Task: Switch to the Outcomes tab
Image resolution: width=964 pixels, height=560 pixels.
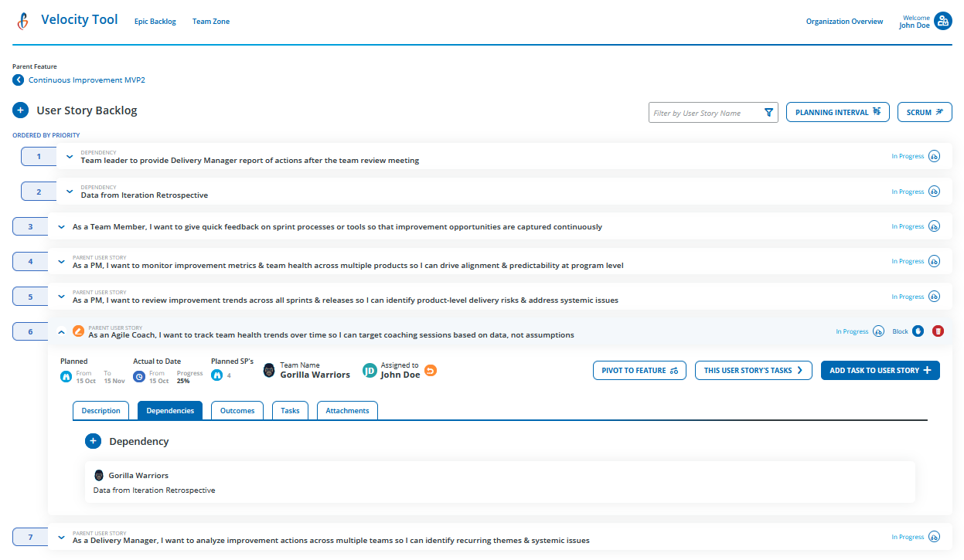Action: pyautogui.click(x=237, y=410)
